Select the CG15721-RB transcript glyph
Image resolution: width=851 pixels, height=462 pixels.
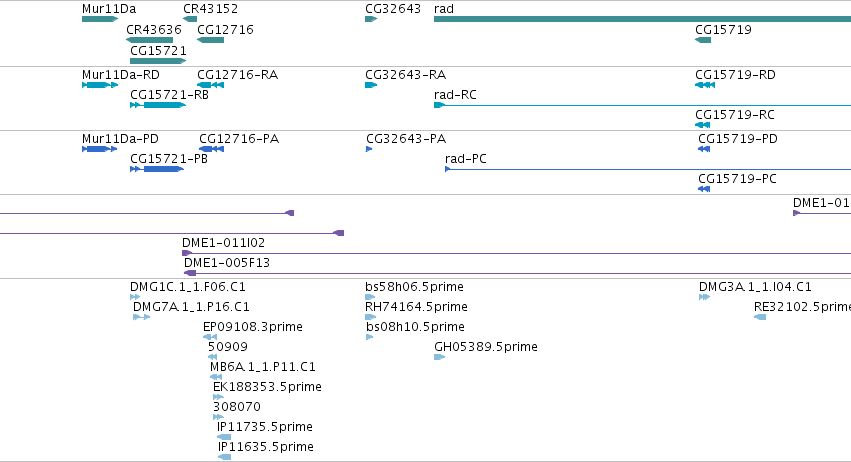tap(158, 105)
